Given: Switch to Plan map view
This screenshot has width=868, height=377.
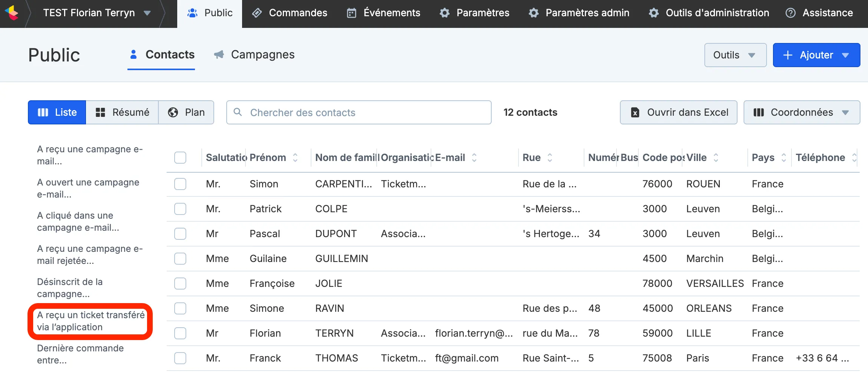Looking at the screenshot, I should 186,112.
